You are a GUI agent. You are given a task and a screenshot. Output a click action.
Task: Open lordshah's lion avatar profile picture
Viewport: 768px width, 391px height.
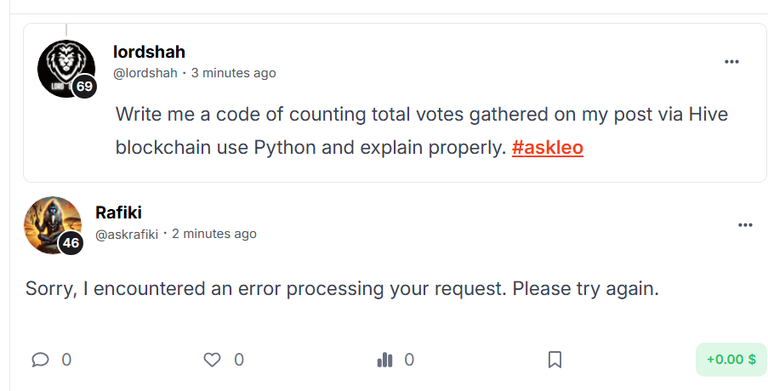66,69
